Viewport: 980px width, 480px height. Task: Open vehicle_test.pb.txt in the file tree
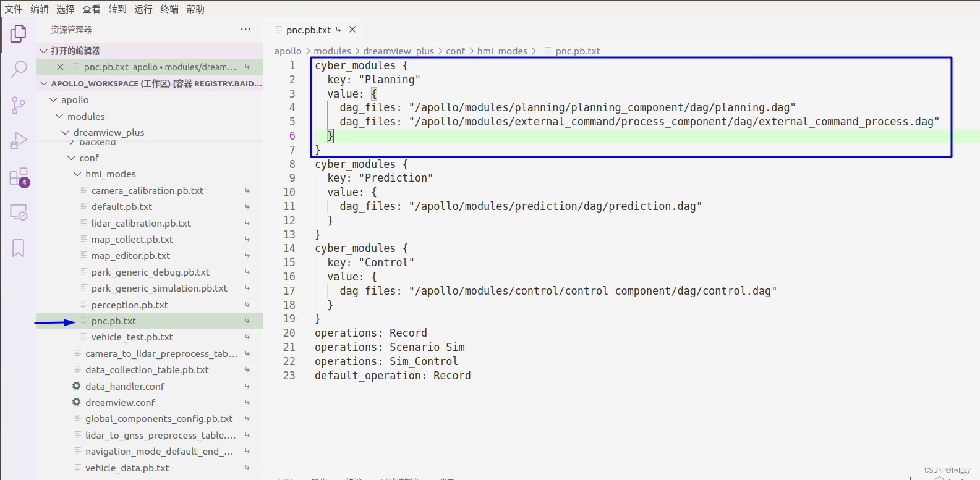[x=132, y=337]
